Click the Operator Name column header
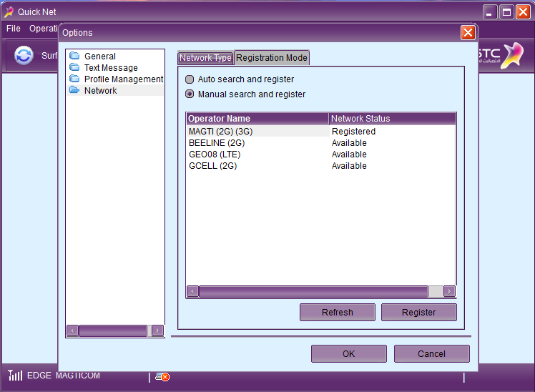Image resolution: width=535 pixels, height=392 pixels. [257, 118]
